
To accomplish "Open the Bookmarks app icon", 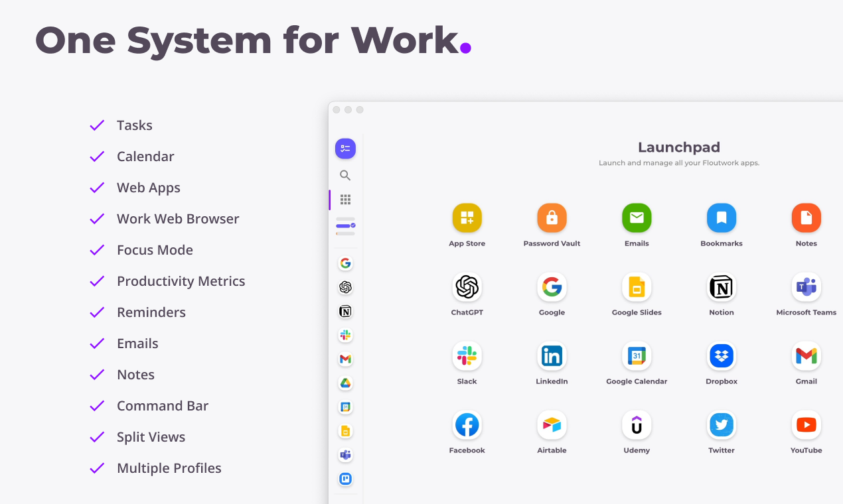I will pos(722,218).
